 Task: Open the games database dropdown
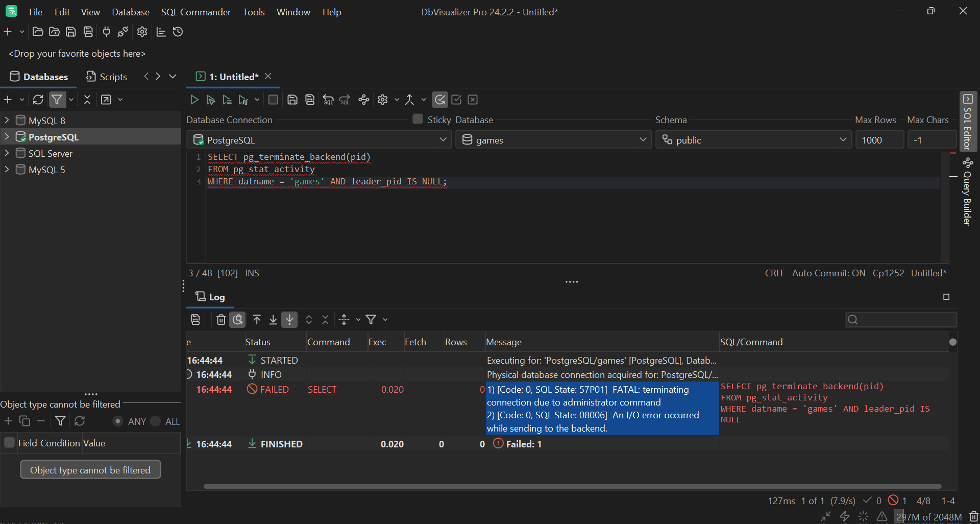coord(553,140)
